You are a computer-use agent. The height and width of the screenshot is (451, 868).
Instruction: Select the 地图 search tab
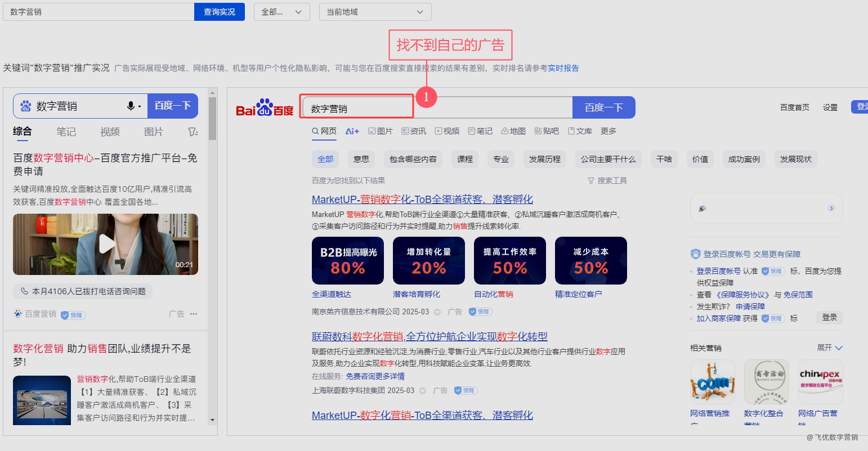coord(513,131)
